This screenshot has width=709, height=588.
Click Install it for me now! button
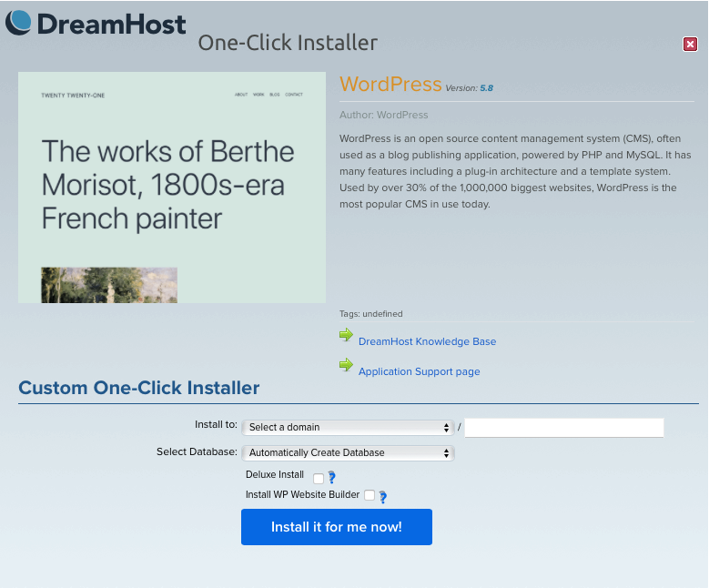coord(337,527)
